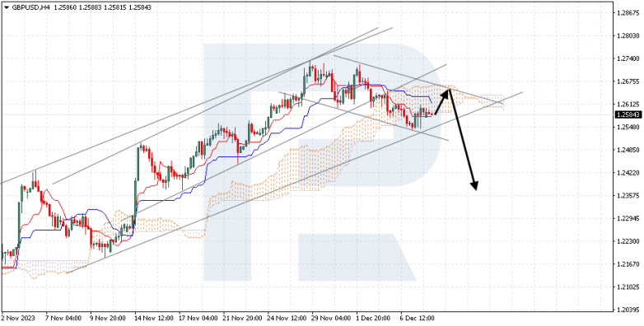Click the 1.26125 price axis label

pos(628,105)
